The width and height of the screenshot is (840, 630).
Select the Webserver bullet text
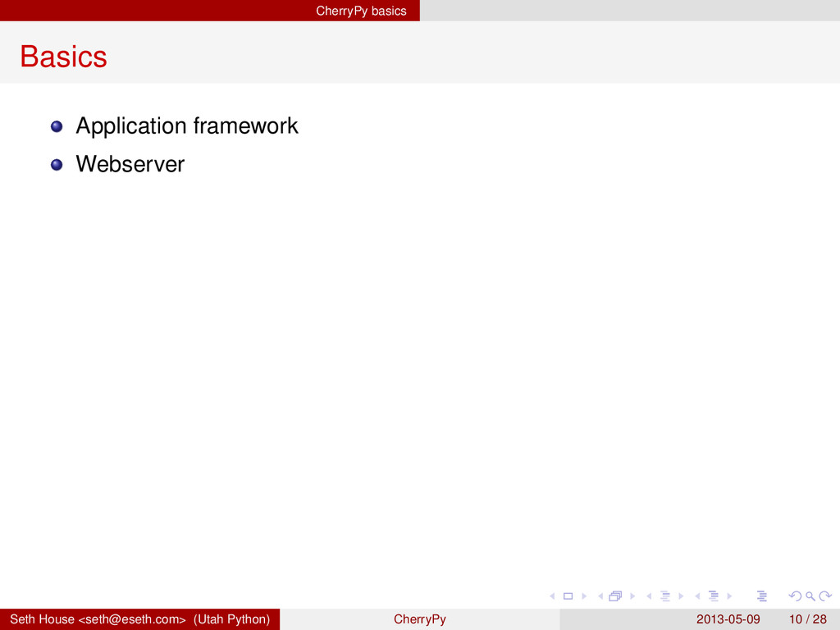(130, 164)
